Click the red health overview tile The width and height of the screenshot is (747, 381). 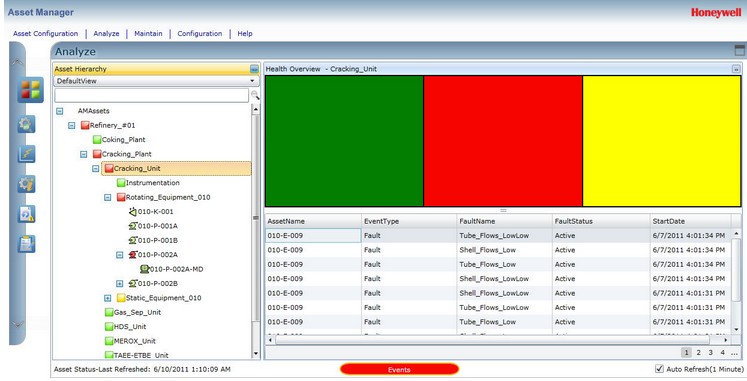tap(503, 141)
